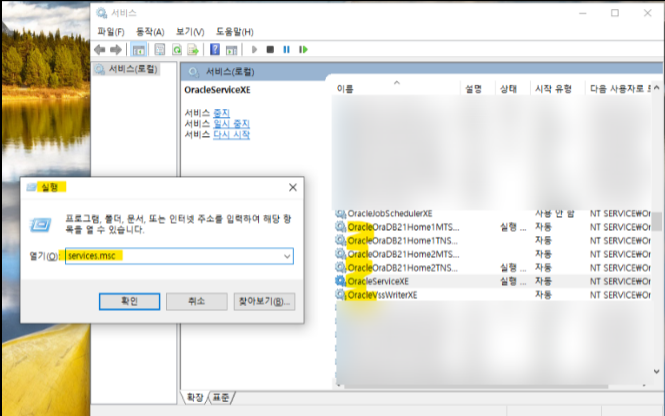
Task: Stop the service with the square icon
Action: [x=270, y=50]
